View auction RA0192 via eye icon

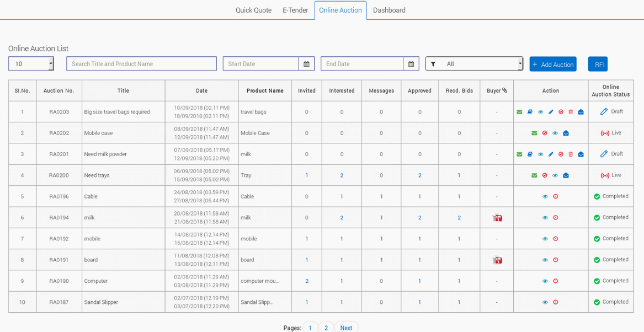tap(545, 239)
